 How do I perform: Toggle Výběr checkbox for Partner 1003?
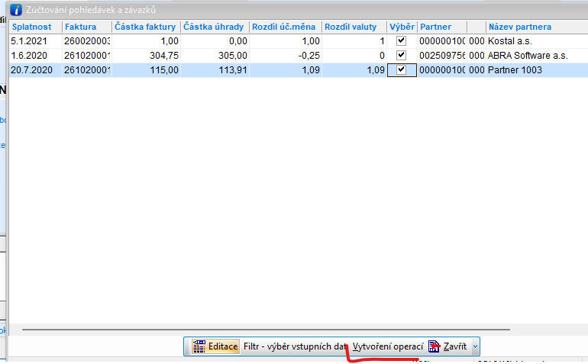pyautogui.click(x=401, y=69)
